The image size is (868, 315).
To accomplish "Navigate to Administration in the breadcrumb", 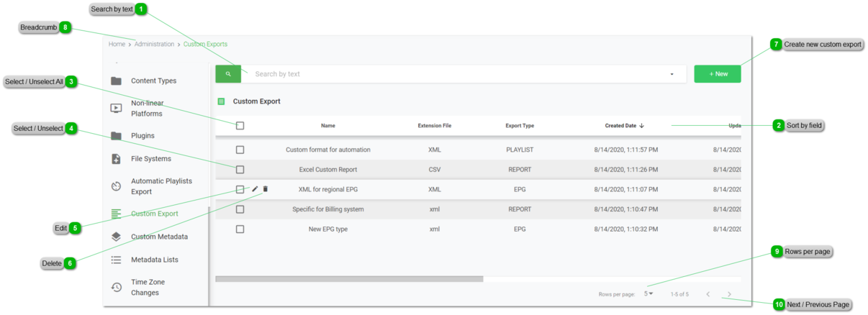I will [x=154, y=45].
